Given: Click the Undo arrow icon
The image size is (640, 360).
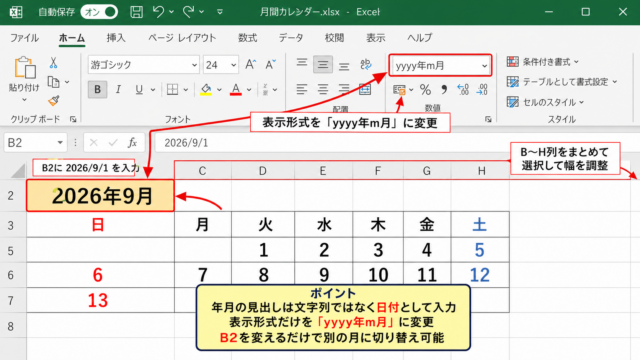Looking at the screenshot, I should pos(158,12).
